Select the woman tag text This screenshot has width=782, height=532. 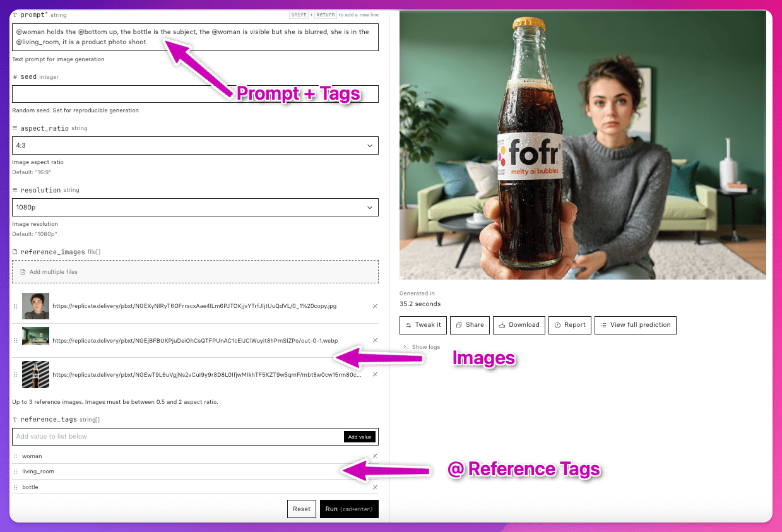point(32,456)
